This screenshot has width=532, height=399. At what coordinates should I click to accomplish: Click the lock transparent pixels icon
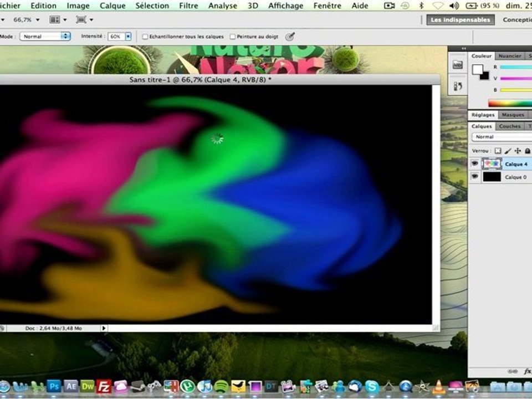[x=498, y=151]
